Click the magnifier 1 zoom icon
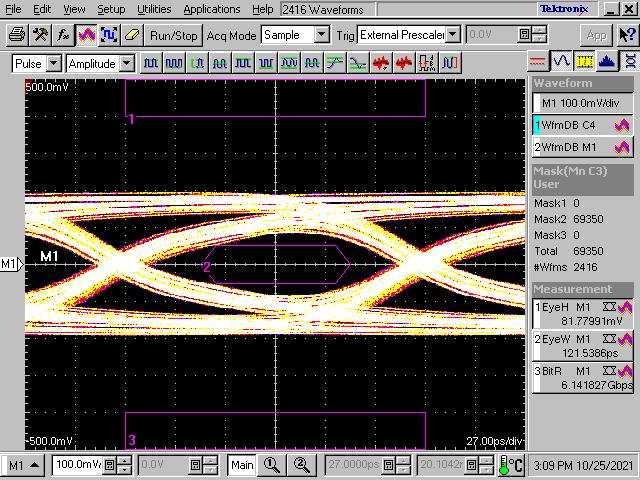The height and width of the screenshot is (480, 640). (x=271, y=465)
